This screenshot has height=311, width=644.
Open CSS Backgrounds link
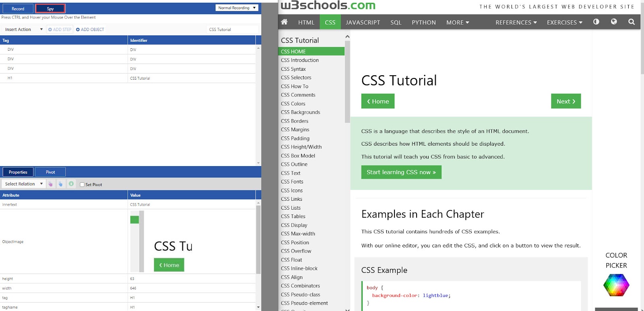pyautogui.click(x=300, y=112)
